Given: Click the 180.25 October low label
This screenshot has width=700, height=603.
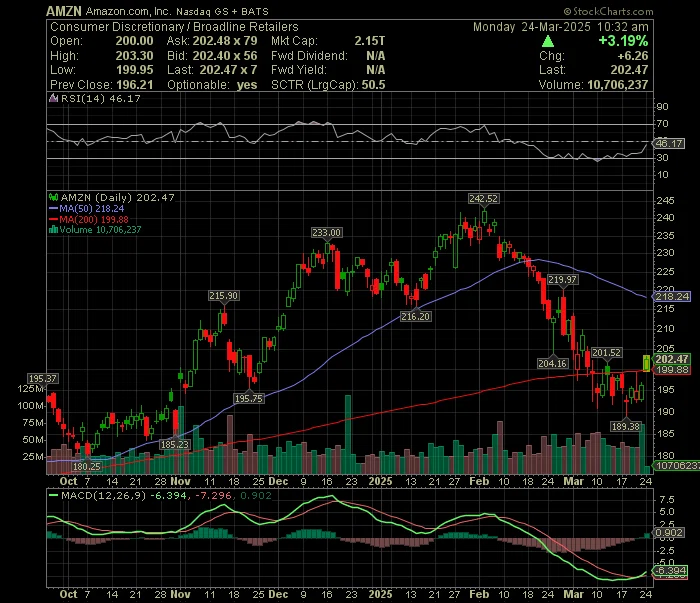Looking at the screenshot, I should tap(87, 466).
